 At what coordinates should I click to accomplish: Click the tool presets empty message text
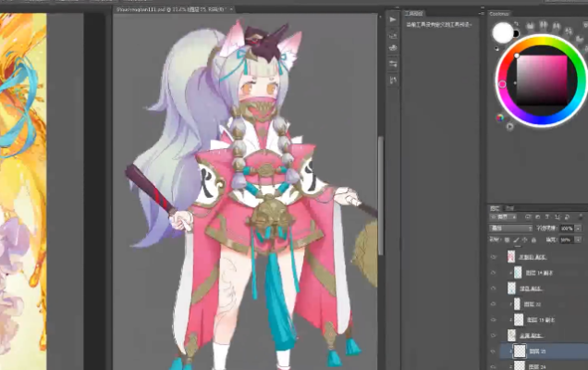[439, 25]
